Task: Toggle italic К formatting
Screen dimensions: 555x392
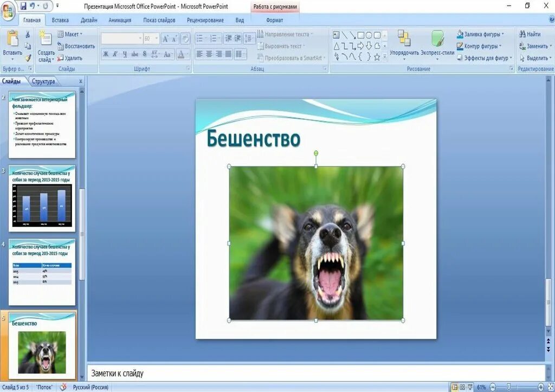Action: click(x=115, y=54)
